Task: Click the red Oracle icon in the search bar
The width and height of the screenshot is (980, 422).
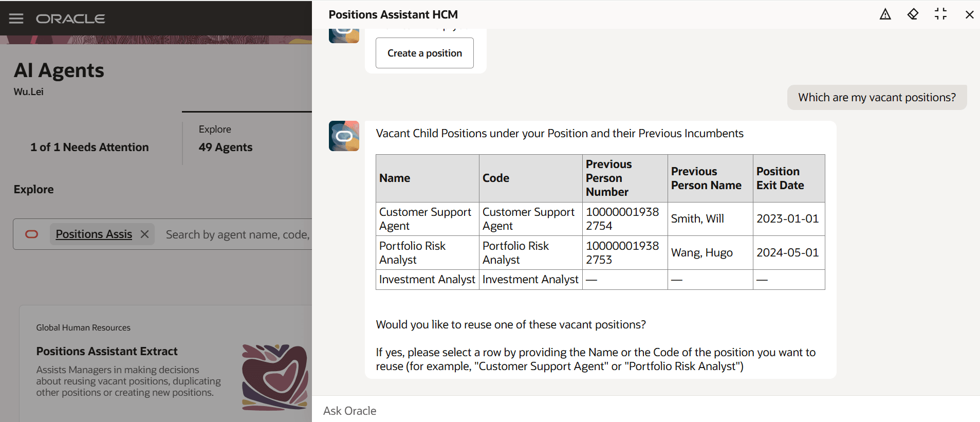Action: click(x=32, y=234)
